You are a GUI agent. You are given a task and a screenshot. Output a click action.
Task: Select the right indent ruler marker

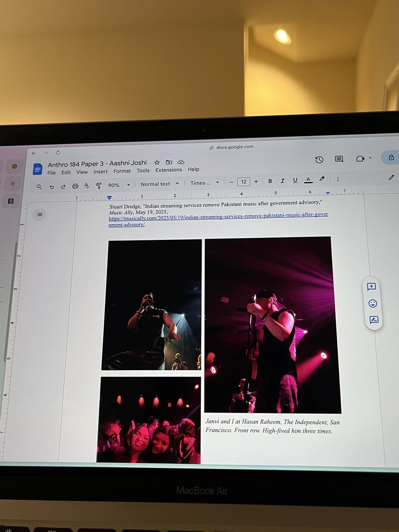[x=328, y=193]
